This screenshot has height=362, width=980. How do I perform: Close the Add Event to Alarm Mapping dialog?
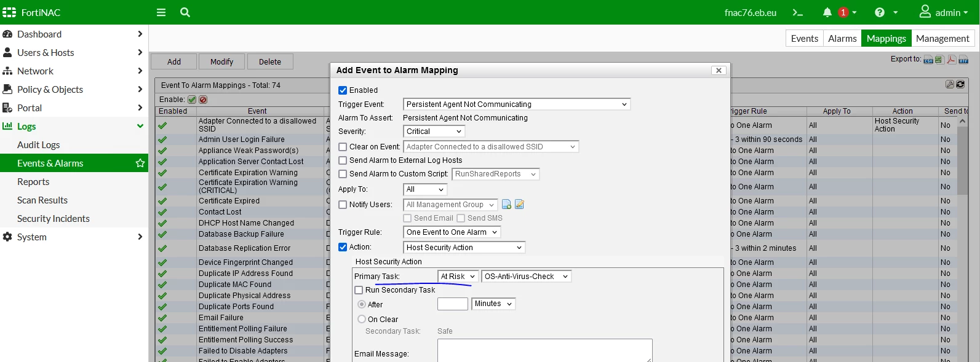point(719,71)
